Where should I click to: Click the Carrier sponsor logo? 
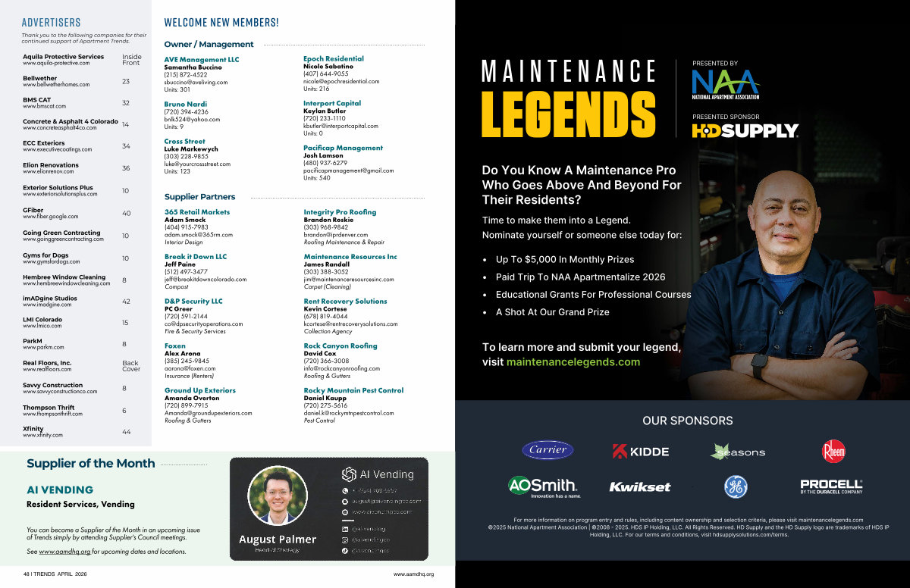point(548,450)
